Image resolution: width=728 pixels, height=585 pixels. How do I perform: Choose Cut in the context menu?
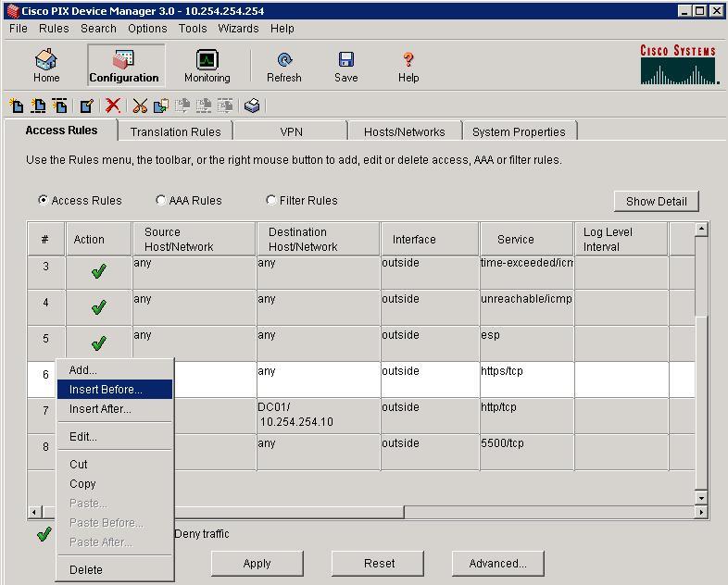click(115, 465)
